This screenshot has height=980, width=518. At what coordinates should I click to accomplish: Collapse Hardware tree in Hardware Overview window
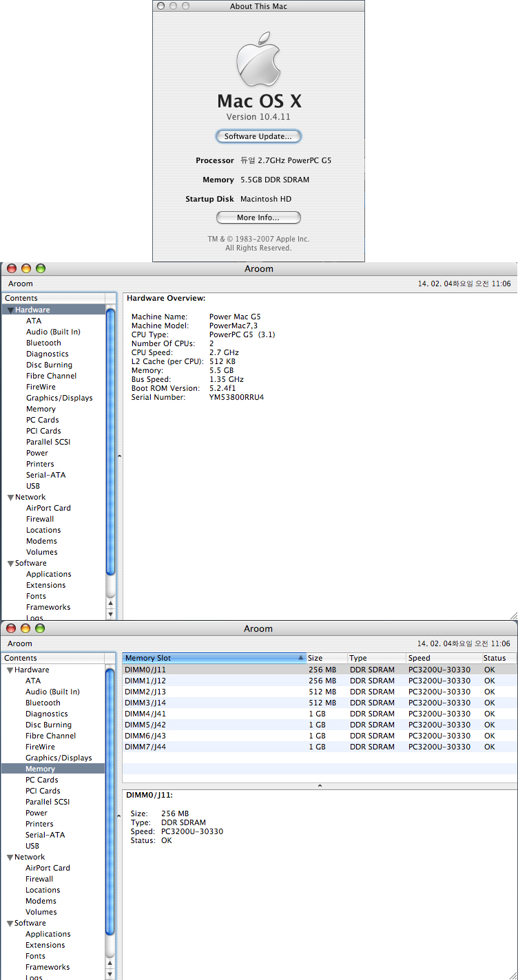(x=10, y=310)
